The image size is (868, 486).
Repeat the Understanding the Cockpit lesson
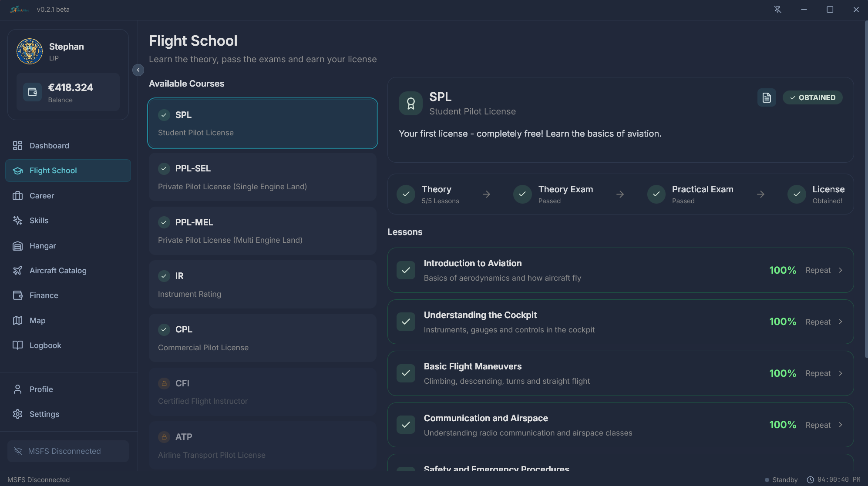[818, 322]
